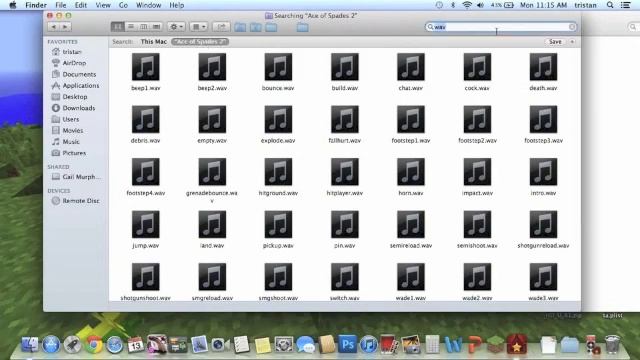Set search scope to Ace of Spades 2

point(200,42)
